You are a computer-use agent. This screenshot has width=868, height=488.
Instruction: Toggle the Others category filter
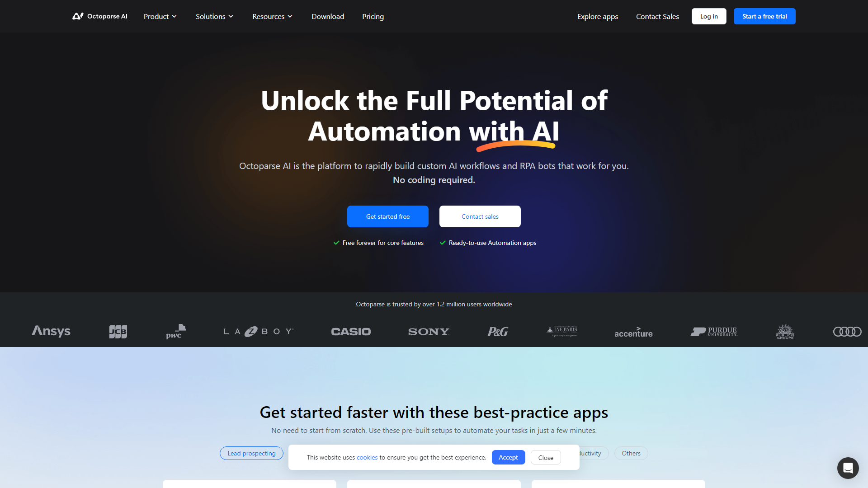[630, 453]
